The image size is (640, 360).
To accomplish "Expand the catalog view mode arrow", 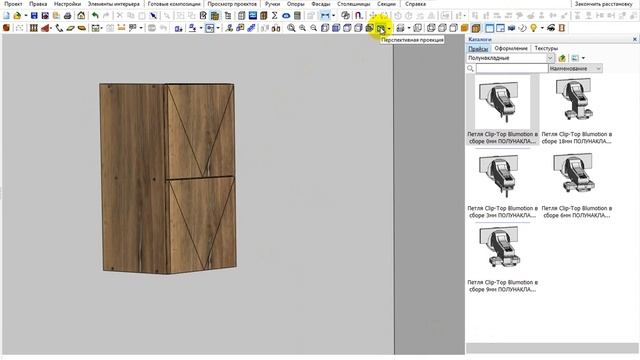I will click(583, 58).
